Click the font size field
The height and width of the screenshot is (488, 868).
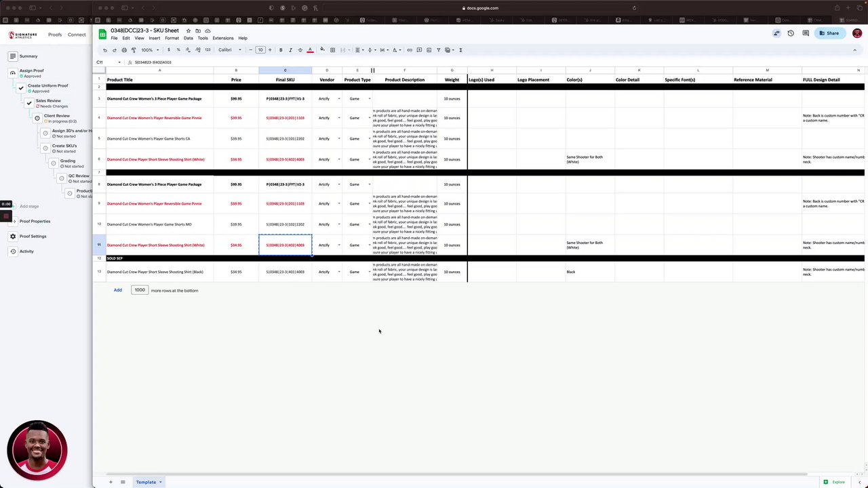(260, 49)
